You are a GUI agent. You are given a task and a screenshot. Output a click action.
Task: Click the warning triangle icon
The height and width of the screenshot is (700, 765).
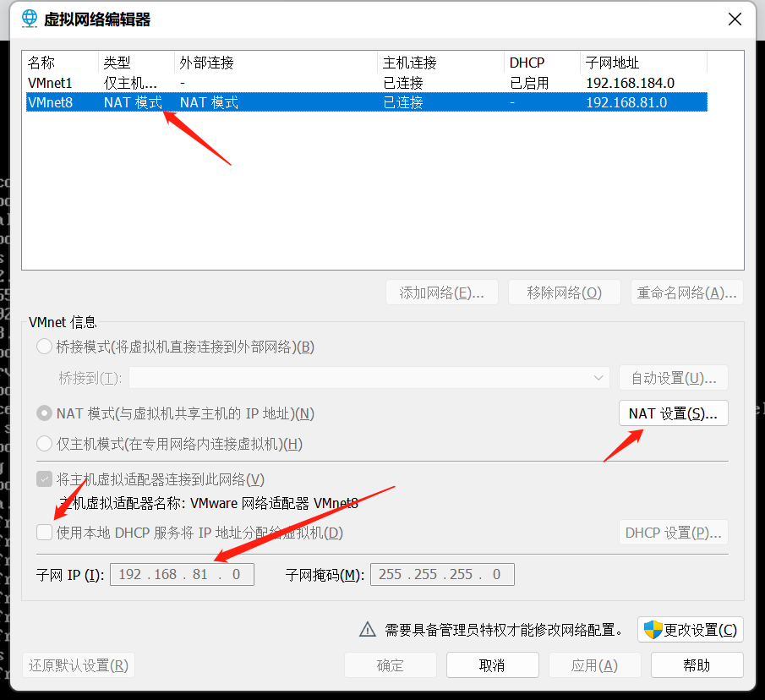tap(368, 630)
